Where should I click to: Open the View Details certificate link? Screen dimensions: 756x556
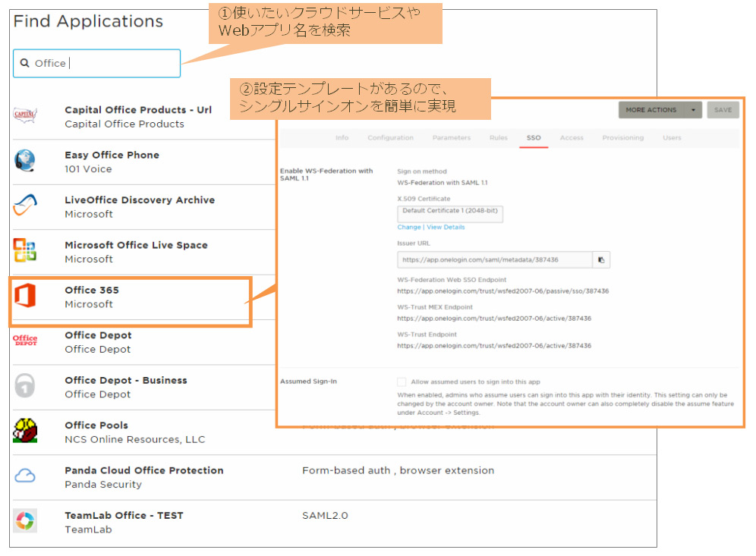pos(446,228)
